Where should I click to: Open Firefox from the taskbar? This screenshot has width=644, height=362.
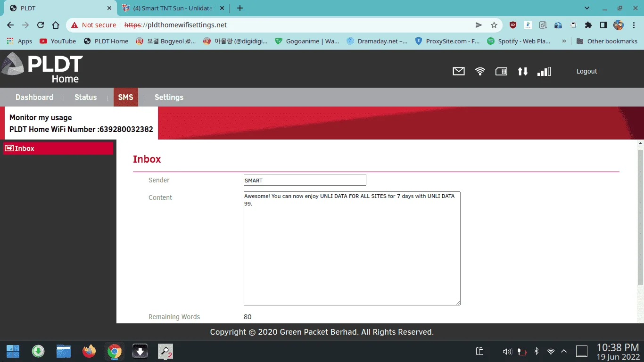(x=89, y=351)
